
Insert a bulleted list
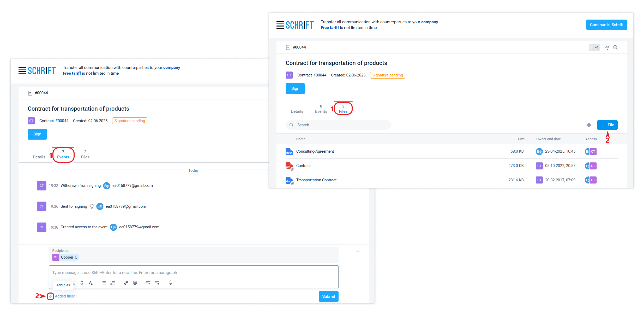click(x=104, y=283)
